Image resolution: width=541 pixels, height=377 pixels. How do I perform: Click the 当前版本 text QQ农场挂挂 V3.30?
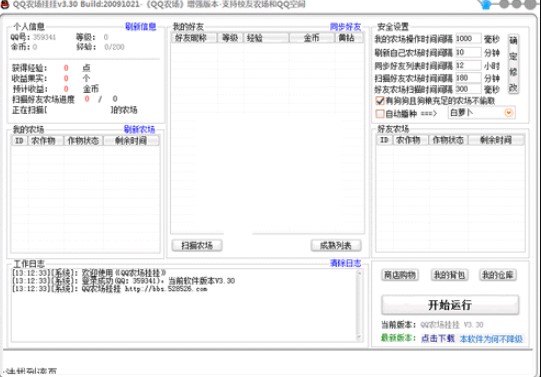(x=452, y=325)
